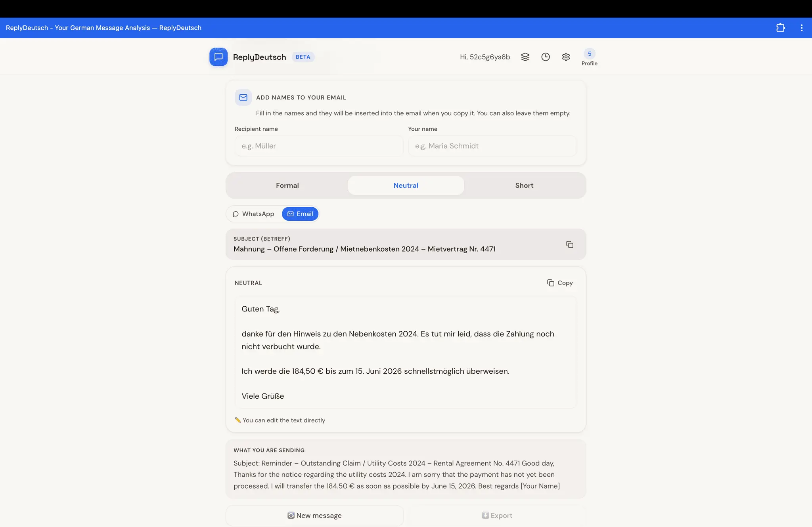This screenshot has width=812, height=527.
Task: Copy the subject line using its copy icon
Action: click(570, 244)
